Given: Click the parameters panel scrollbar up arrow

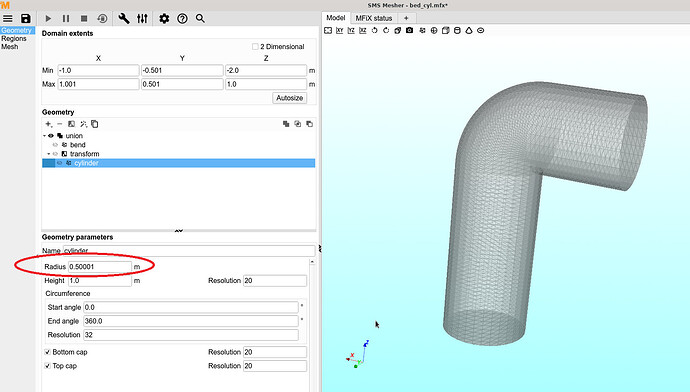Looking at the screenshot, I should click(x=312, y=262).
